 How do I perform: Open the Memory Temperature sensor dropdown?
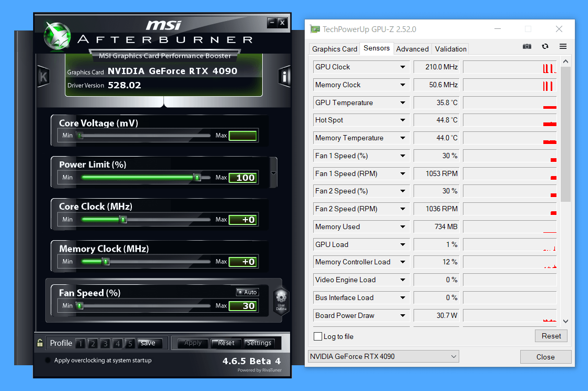click(x=403, y=138)
